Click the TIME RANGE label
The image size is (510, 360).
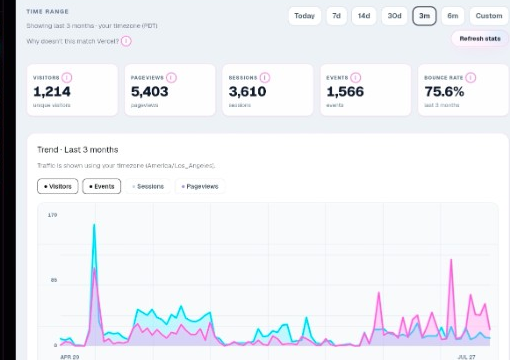47,11
